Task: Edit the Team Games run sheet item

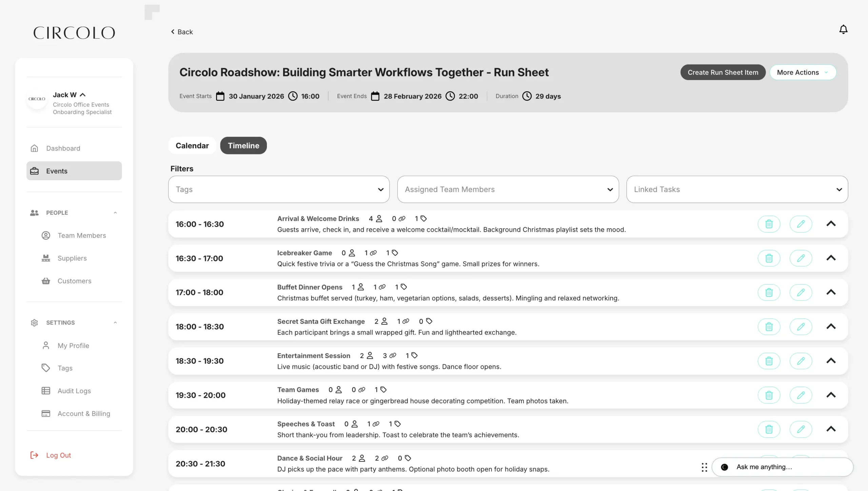Action: (801, 395)
